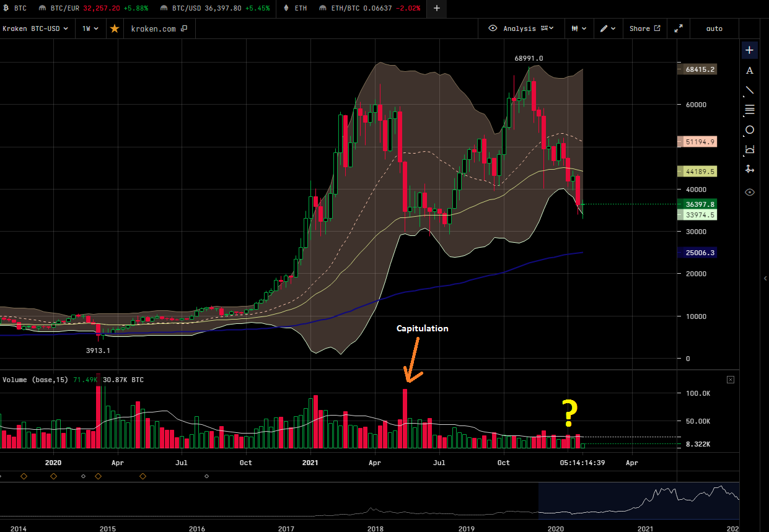Click the 44189.5 price label
This screenshot has height=532, width=769.
pos(698,172)
